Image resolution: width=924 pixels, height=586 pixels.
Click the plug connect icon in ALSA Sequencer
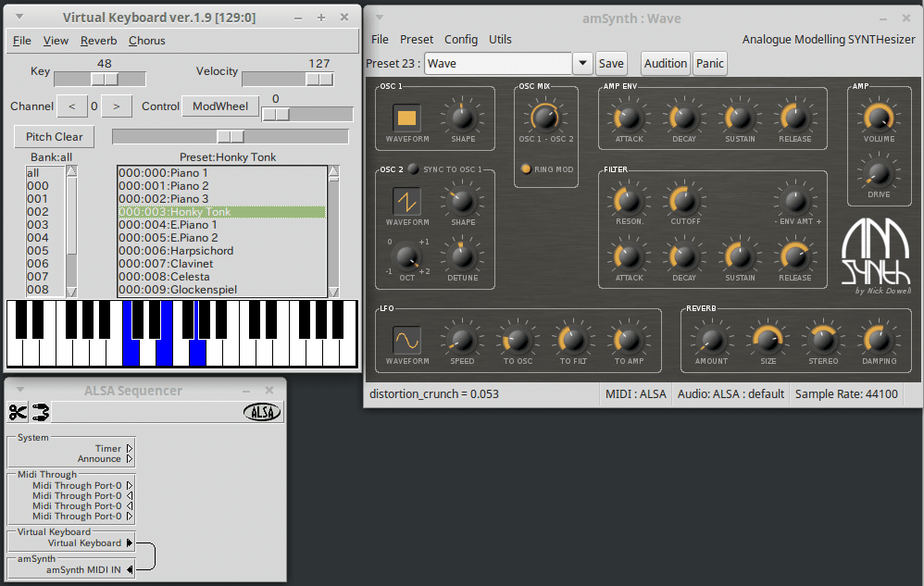(x=41, y=412)
